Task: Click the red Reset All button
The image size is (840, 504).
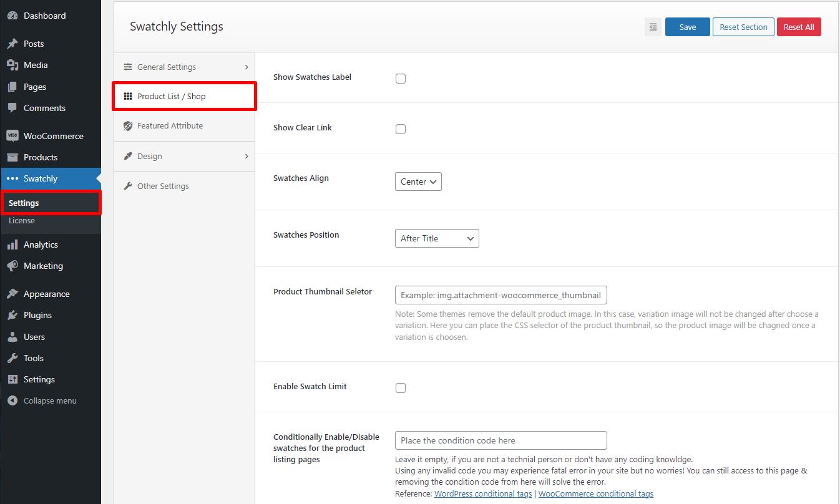Action: click(x=799, y=27)
